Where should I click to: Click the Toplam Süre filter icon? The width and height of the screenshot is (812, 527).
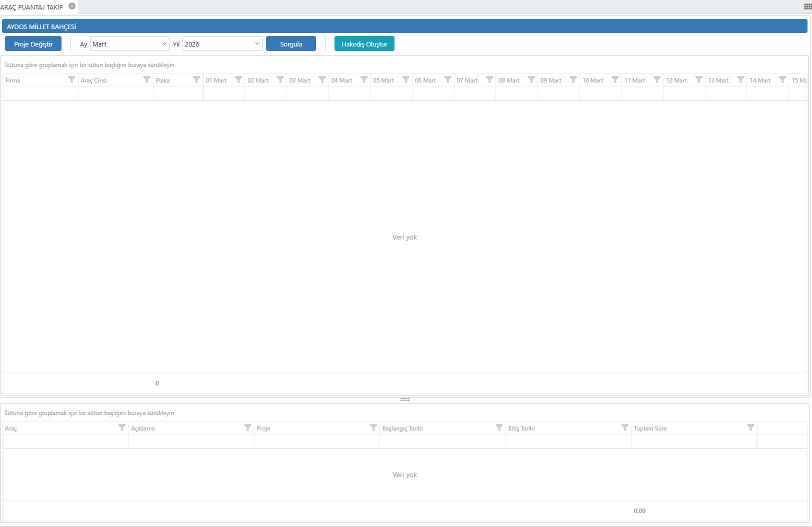point(750,428)
